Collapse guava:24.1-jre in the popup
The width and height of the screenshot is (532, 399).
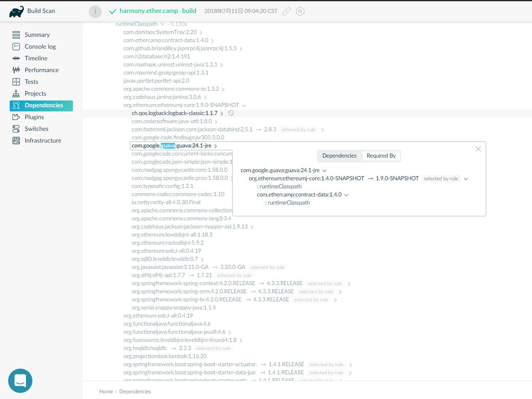[x=325, y=171]
